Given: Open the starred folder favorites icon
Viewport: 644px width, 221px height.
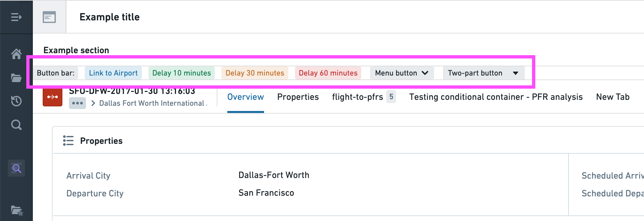Looking at the screenshot, I should (x=17, y=210).
